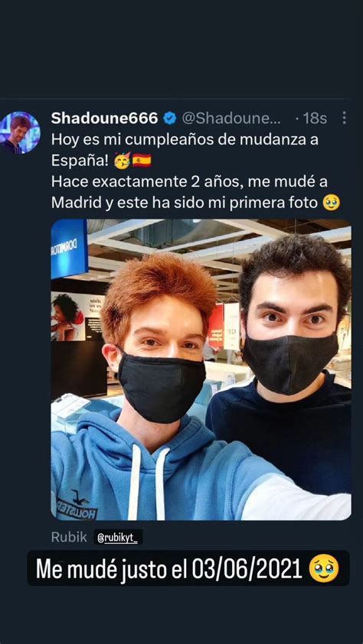363x644 pixels.
Task: Click the teary emoji after 'primera foto'
Action: coord(331,203)
